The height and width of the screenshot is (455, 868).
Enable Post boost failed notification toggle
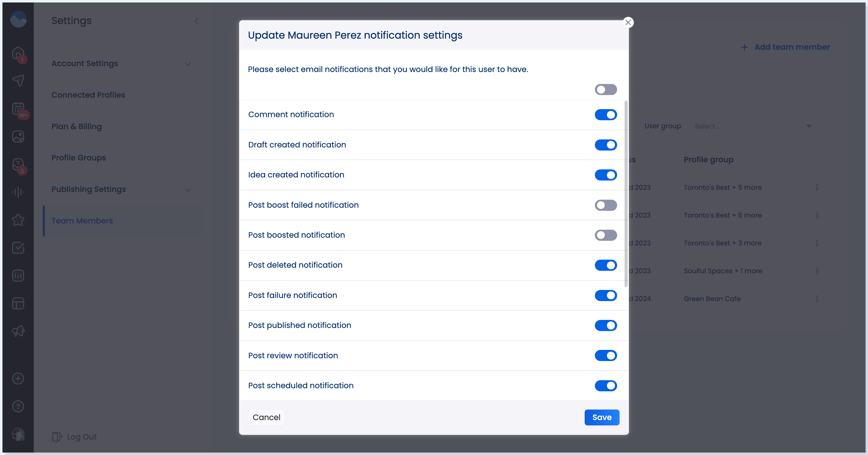(x=605, y=205)
